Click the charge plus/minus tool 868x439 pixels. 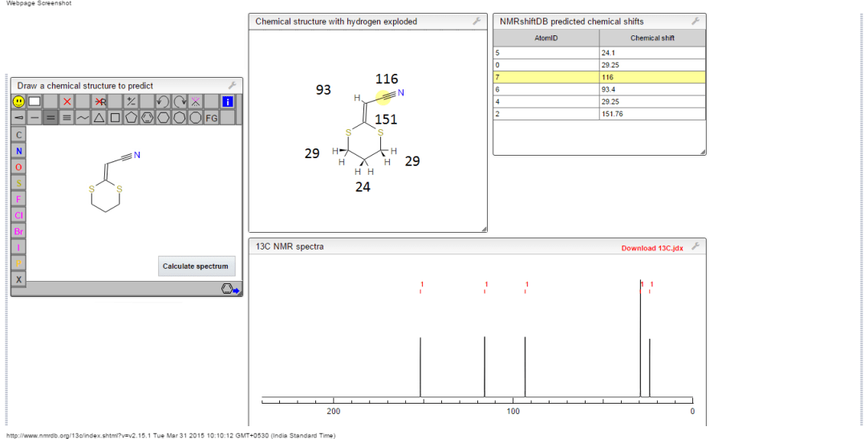pyautogui.click(x=131, y=102)
